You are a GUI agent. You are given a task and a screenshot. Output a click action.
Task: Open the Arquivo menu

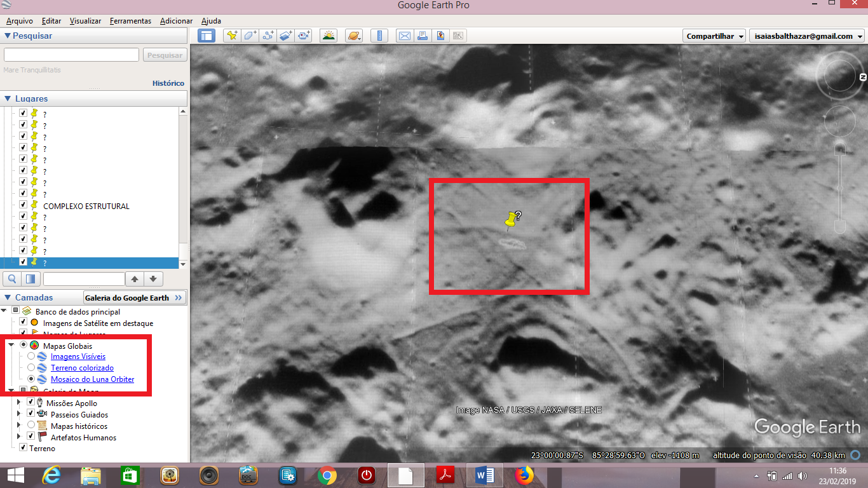tap(20, 21)
